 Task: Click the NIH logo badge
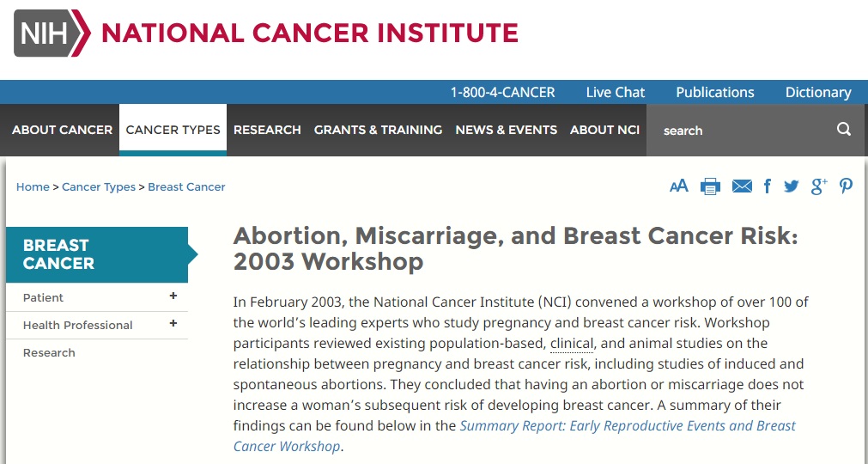pyautogui.click(x=52, y=33)
